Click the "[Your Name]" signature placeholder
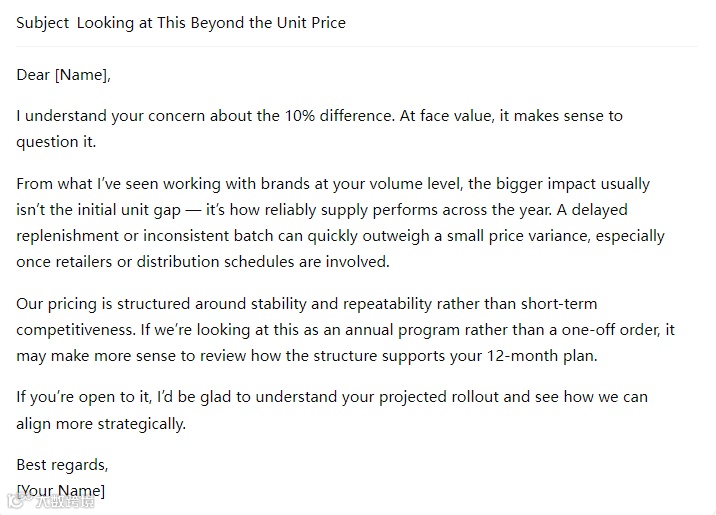Image resolution: width=716 pixels, height=515 pixels. point(61,491)
